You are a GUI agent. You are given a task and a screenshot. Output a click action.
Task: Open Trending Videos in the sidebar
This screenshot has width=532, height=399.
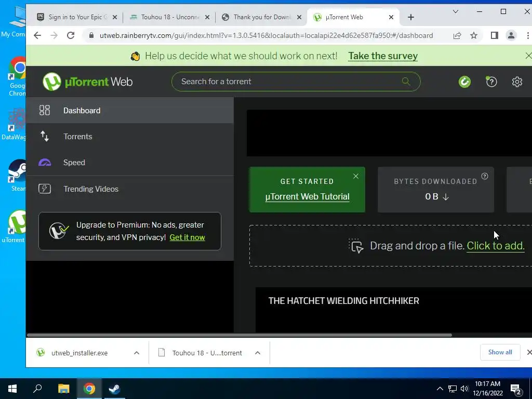[x=129, y=189]
